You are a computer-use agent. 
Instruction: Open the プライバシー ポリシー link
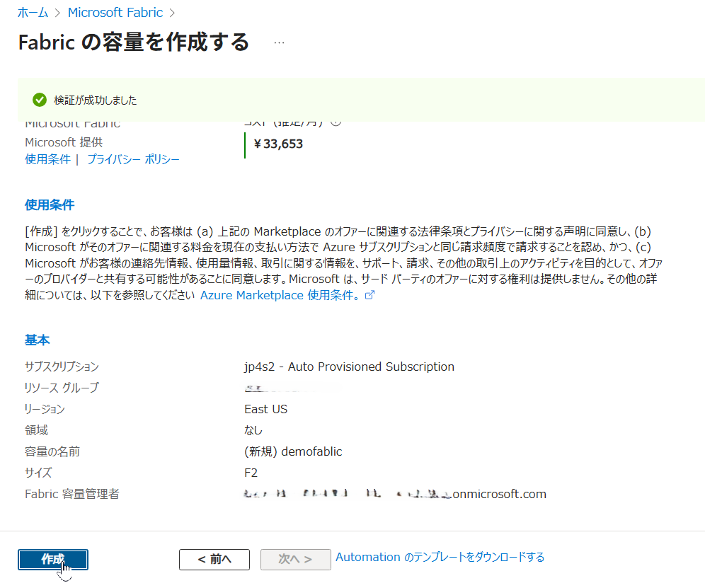coord(133,159)
